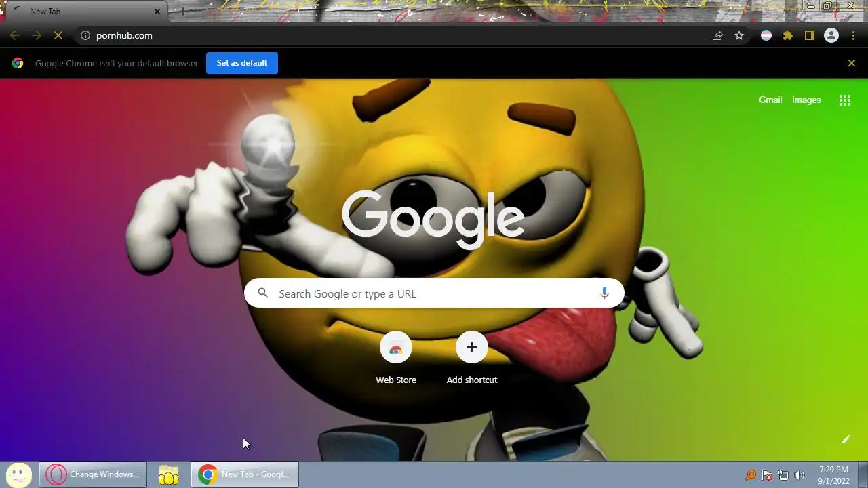Open the Gmail link
This screenshot has height=488, width=868.
click(770, 100)
